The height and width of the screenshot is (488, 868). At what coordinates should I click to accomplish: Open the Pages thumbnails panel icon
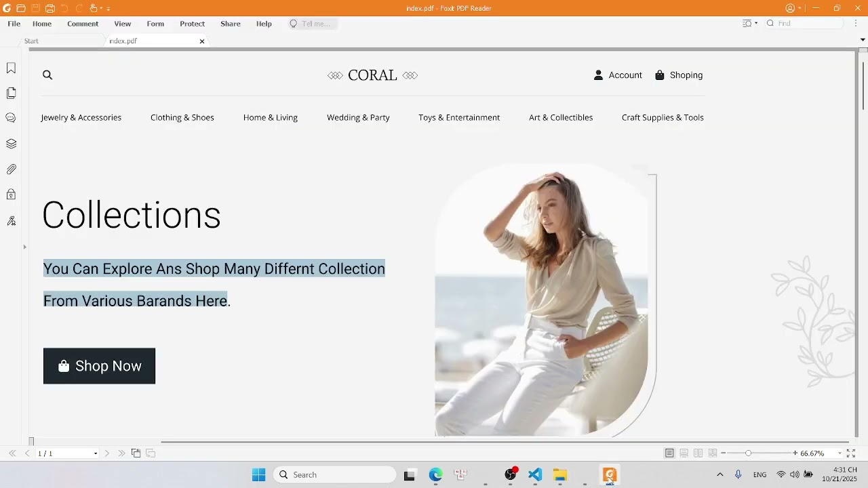[x=11, y=93]
